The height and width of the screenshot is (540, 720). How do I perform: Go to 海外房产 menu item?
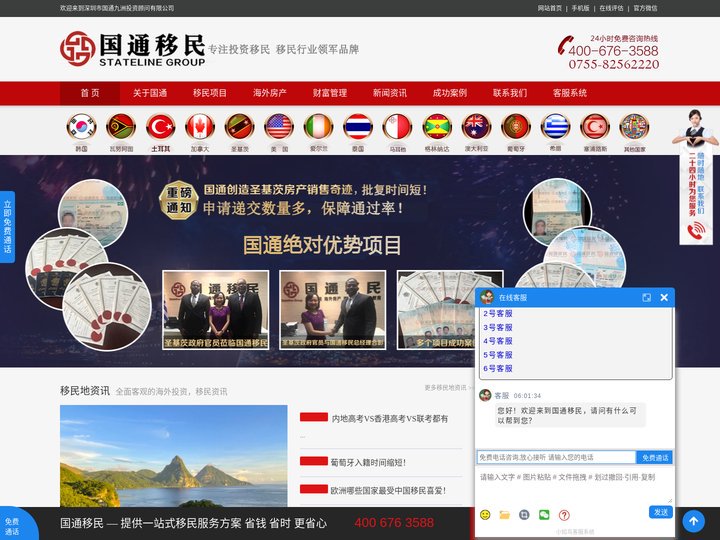coord(270,93)
